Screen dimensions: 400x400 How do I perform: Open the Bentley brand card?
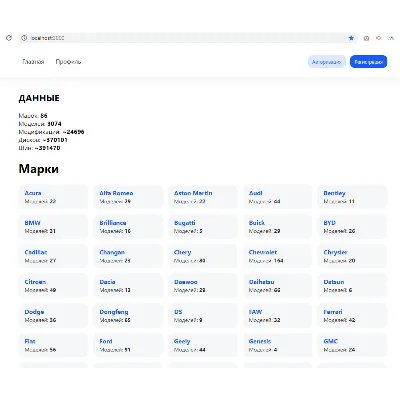pyautogui.click(x=352, y=197)
